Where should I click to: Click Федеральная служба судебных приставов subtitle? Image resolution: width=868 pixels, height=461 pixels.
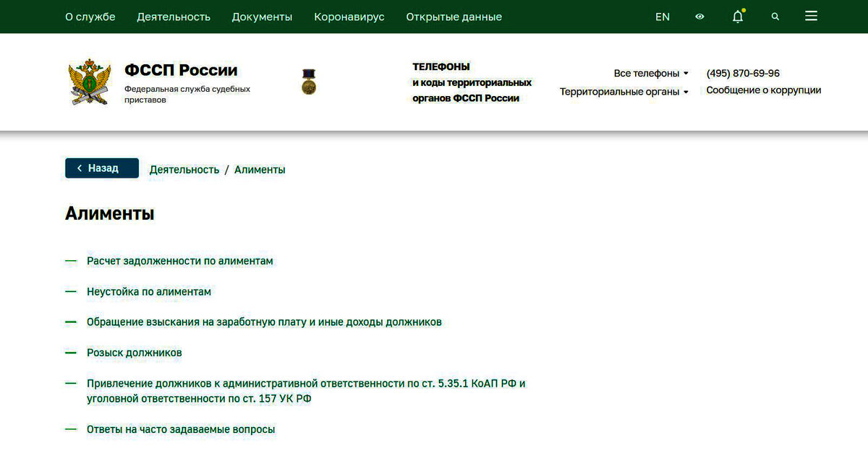[x=187, y=94]
